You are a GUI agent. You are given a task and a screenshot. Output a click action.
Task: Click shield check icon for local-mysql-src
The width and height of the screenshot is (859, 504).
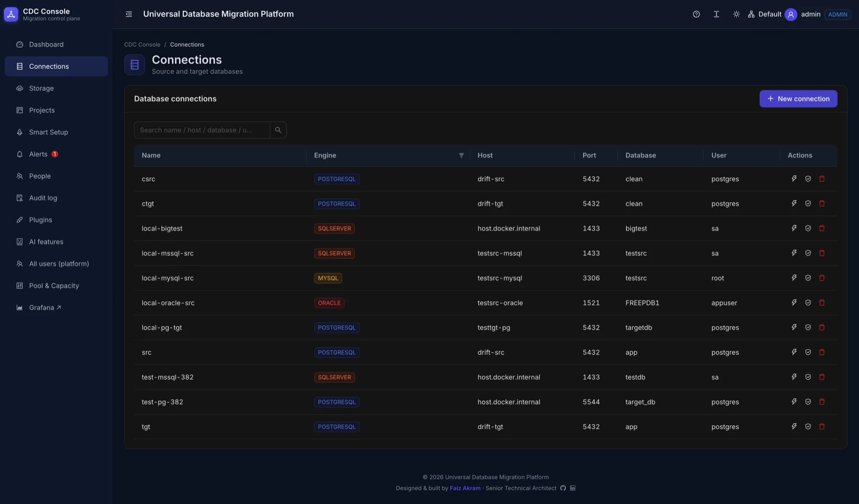pos(808,278)
